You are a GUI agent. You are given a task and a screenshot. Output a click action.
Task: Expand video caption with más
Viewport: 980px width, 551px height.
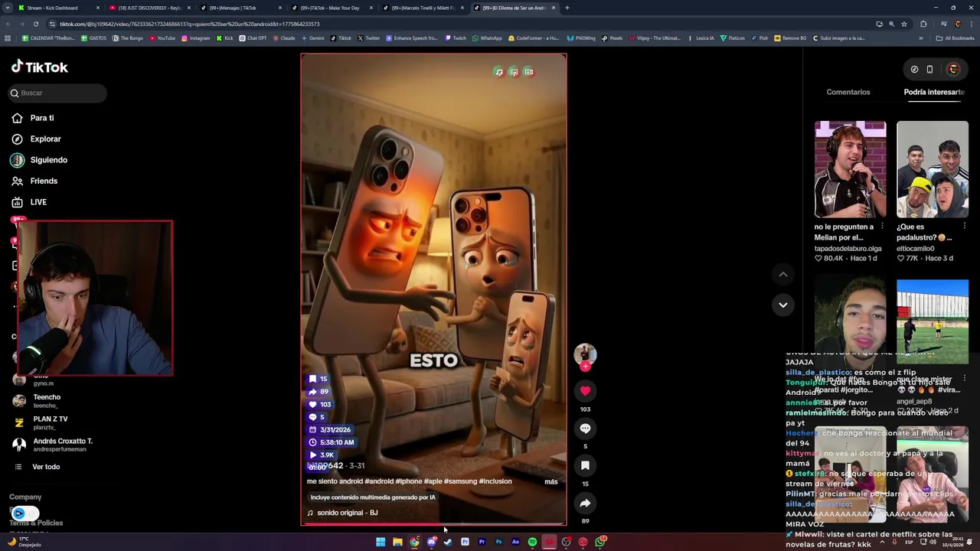(551, 482)
